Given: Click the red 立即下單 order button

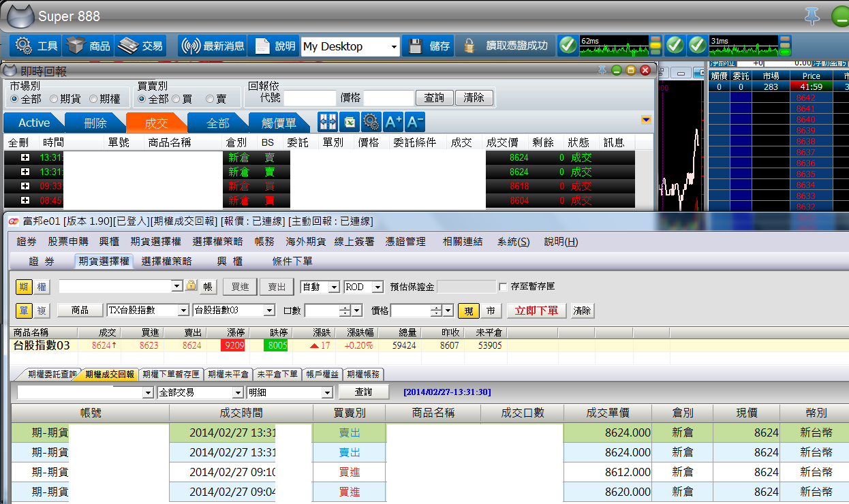Looking at the screenshot, I should point(537,310).
